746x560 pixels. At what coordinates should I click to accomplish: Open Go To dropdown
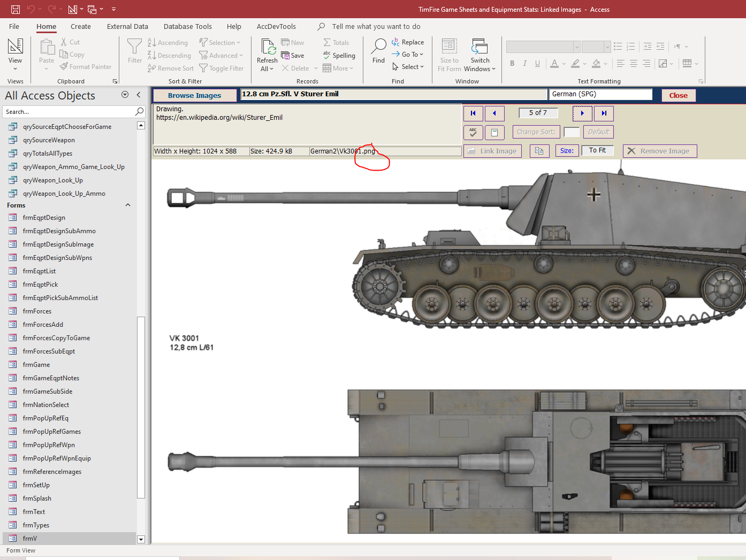coord(408,55)
